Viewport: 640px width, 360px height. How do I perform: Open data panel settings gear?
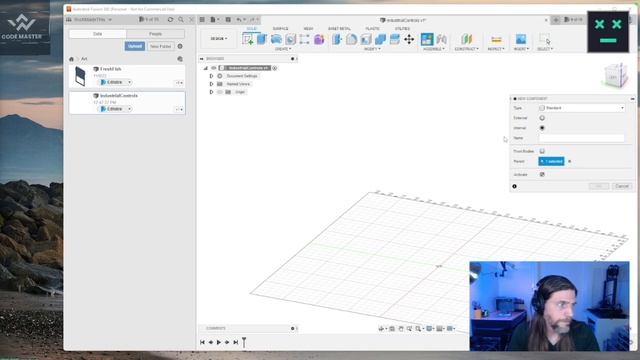pyautogui.click(x=180, y=46)
